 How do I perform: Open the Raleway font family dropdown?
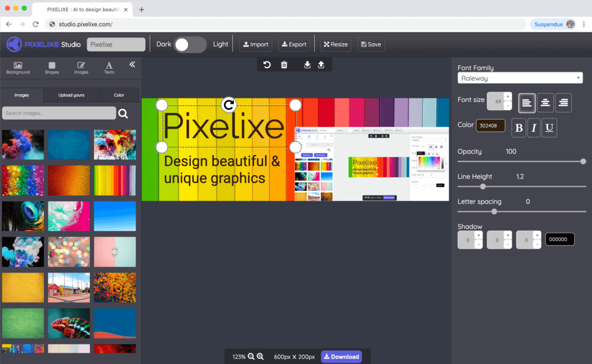[520, 78]
